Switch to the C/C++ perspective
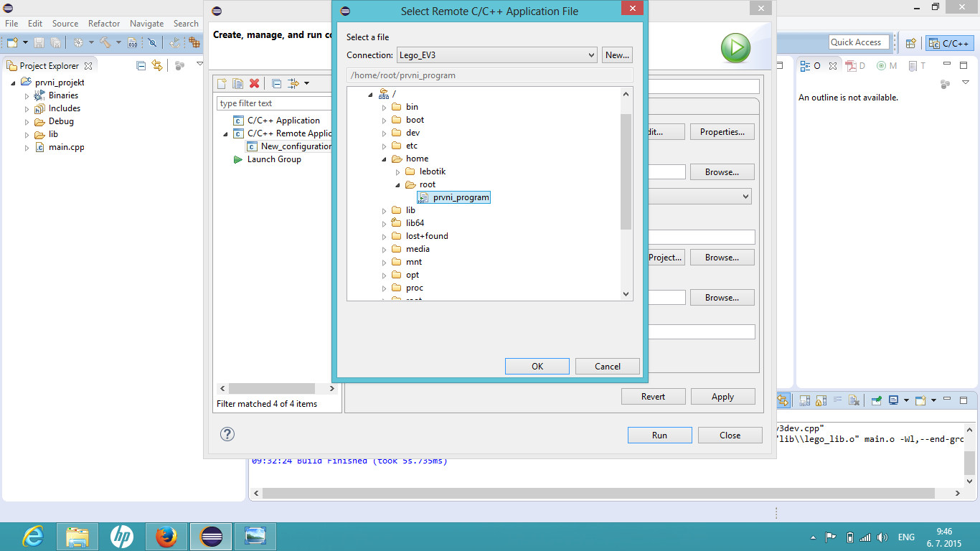This screenshot has height=551, width=980. click(950, 43)
